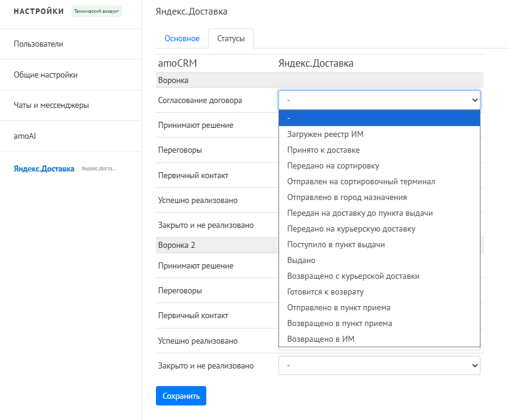Screen dimensions: 509x420
Task: Select 'Готовится к возврату' status
Action: [x=379, y=292]
